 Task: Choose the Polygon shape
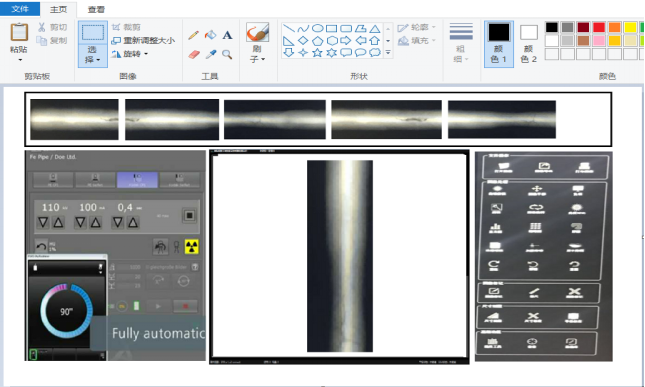pos(360,28)
